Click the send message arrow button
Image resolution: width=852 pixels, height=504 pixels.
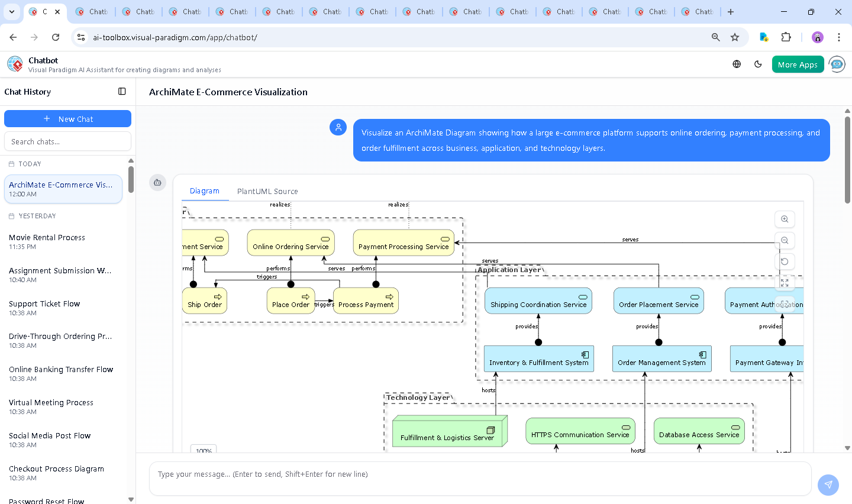(x=828, y=484)
